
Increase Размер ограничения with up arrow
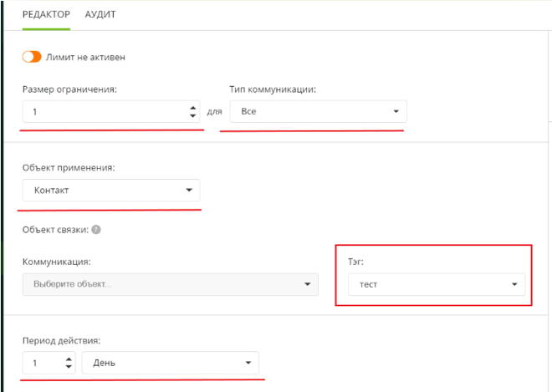tap(193, 108)
